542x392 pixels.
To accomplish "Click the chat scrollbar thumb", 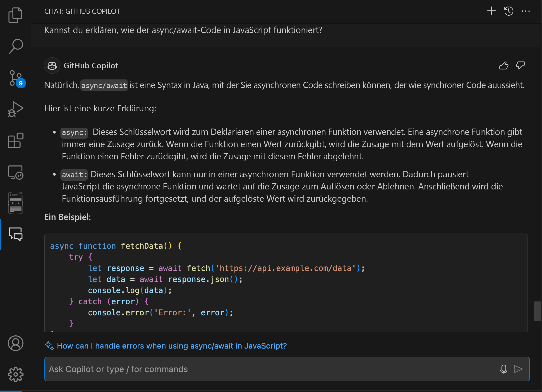I will tap(537, 311).
